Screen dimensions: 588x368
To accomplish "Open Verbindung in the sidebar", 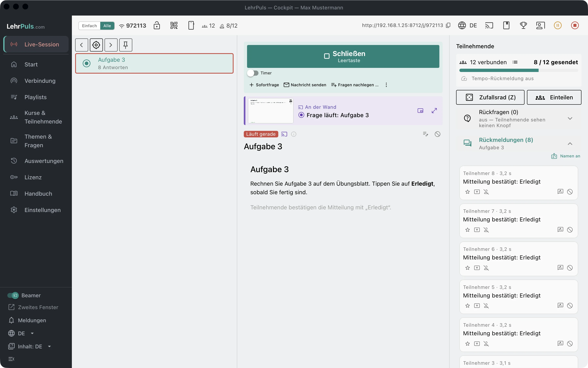I will (x=36, y=81).
